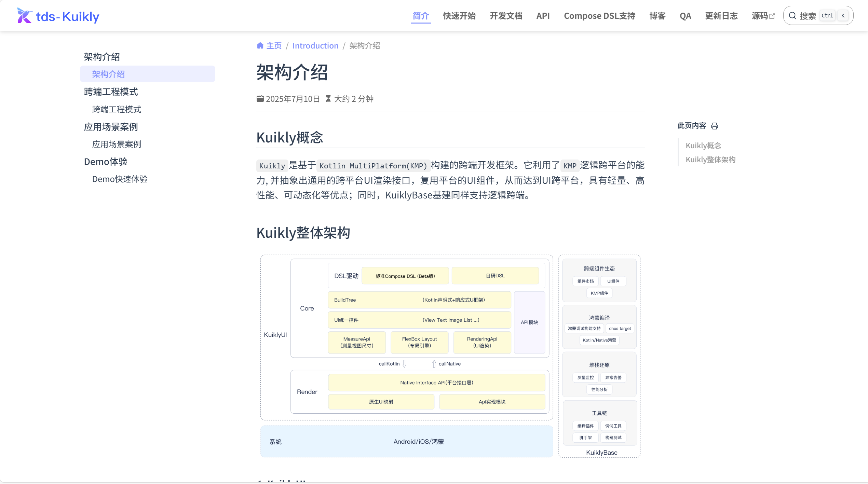Click the tds-Kuikly logo icon

click(25, 16)
